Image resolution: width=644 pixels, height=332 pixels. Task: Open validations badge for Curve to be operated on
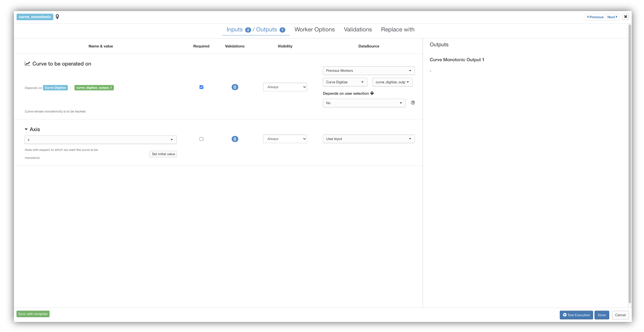click(x=235, y=87)
